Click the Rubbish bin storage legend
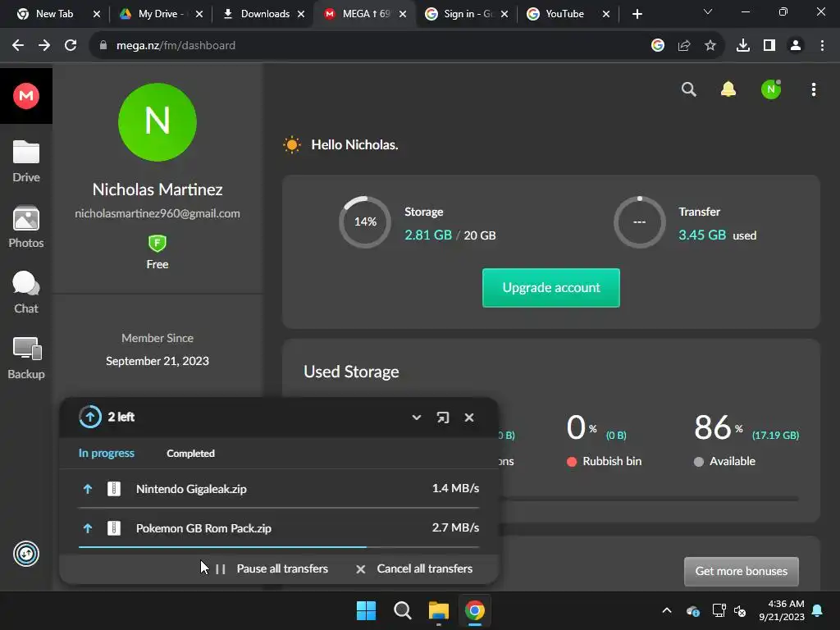 [604, 461]
